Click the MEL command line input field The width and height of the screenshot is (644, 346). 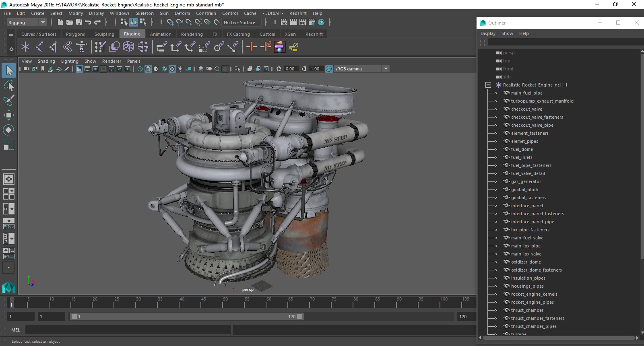click(x=128, y=330)
